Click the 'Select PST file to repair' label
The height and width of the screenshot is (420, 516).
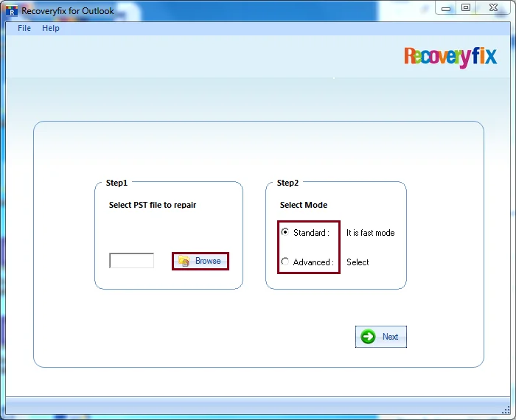(x=153, y=205)
